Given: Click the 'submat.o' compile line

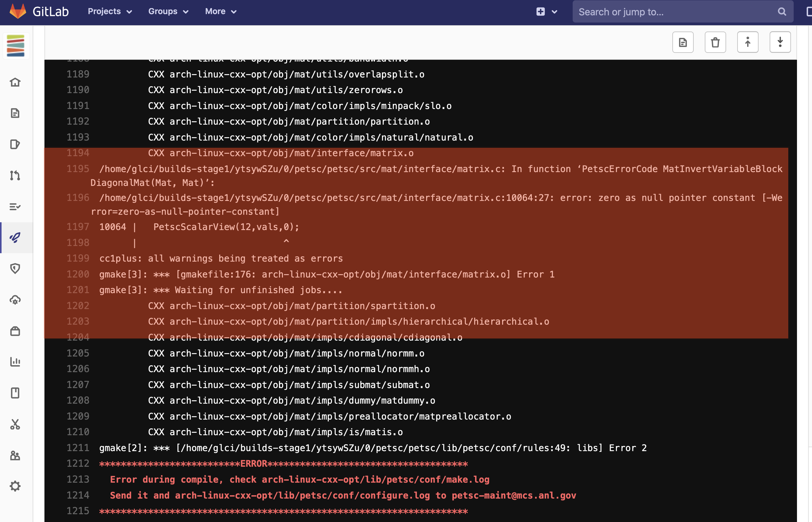Looking at the screenshot, I should pos(289,385).
